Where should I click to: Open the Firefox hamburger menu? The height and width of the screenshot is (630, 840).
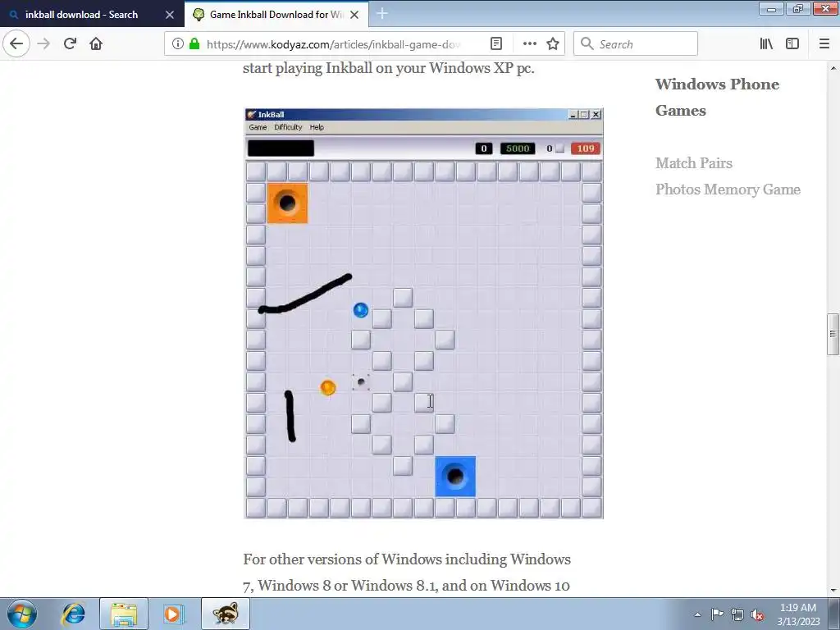(824, 44)
